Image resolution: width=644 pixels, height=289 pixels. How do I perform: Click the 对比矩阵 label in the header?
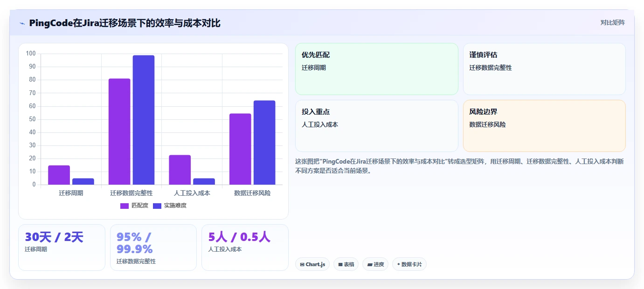(x=612, y=22)
